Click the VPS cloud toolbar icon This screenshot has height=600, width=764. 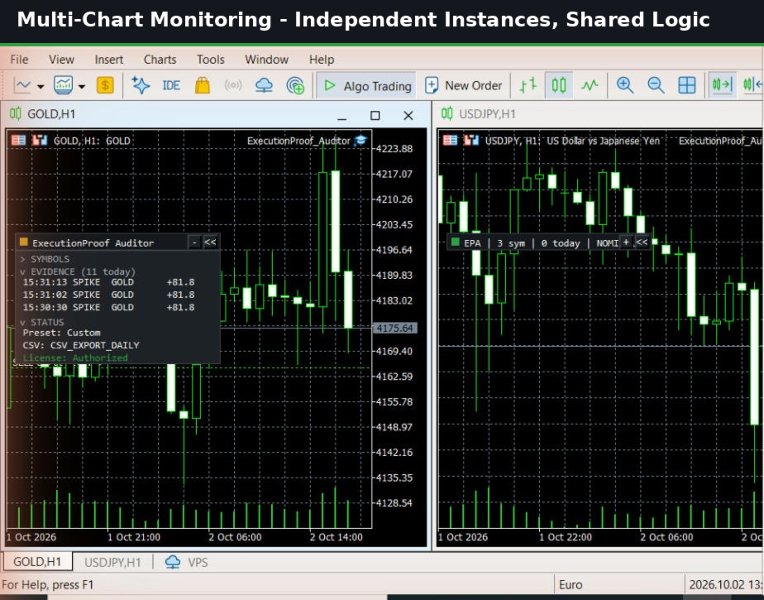(264, 86)
